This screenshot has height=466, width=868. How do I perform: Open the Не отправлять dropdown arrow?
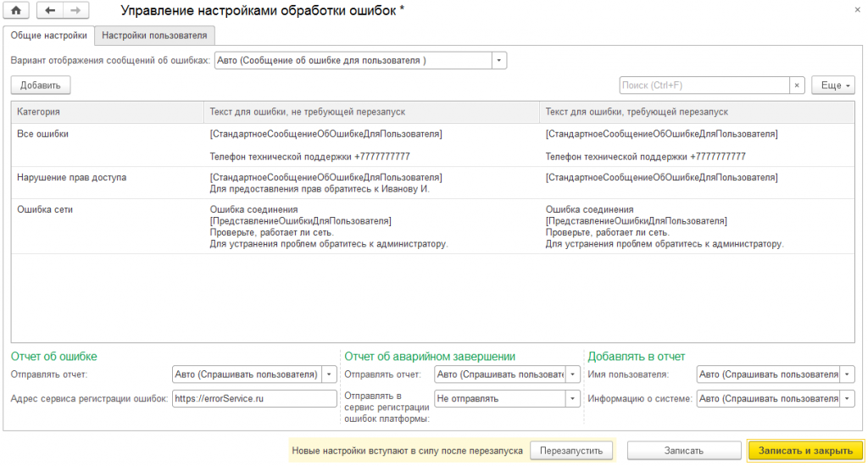coord(572,398)
